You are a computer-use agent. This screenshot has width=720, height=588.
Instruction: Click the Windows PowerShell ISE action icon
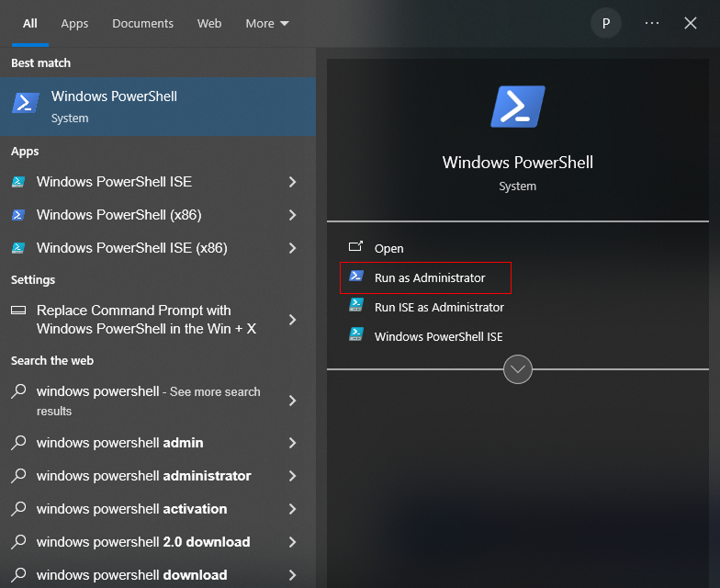(356, 334)
